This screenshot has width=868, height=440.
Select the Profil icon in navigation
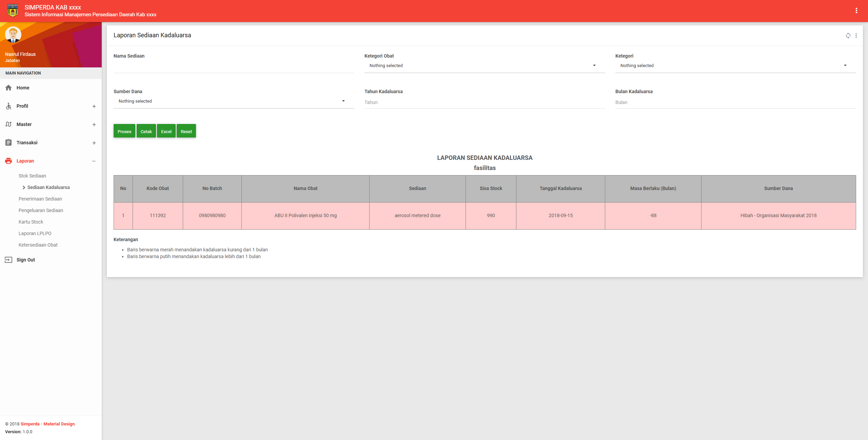tap(8, 106)
